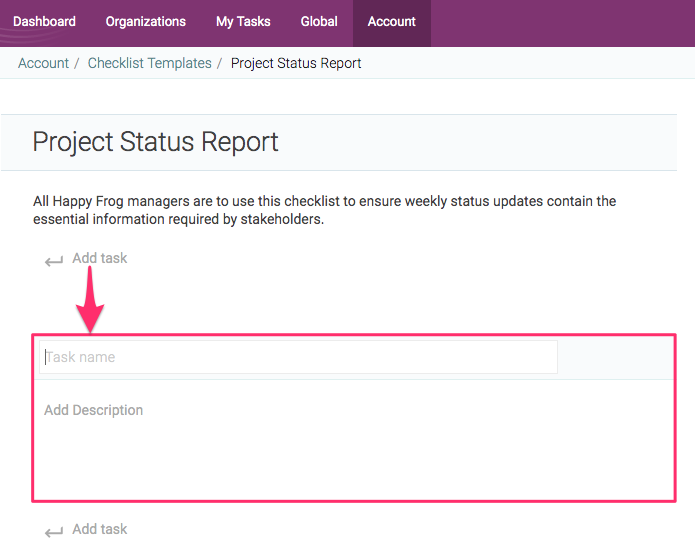Click the Project Status Report breadcrumb item

[x=296, y=63]
